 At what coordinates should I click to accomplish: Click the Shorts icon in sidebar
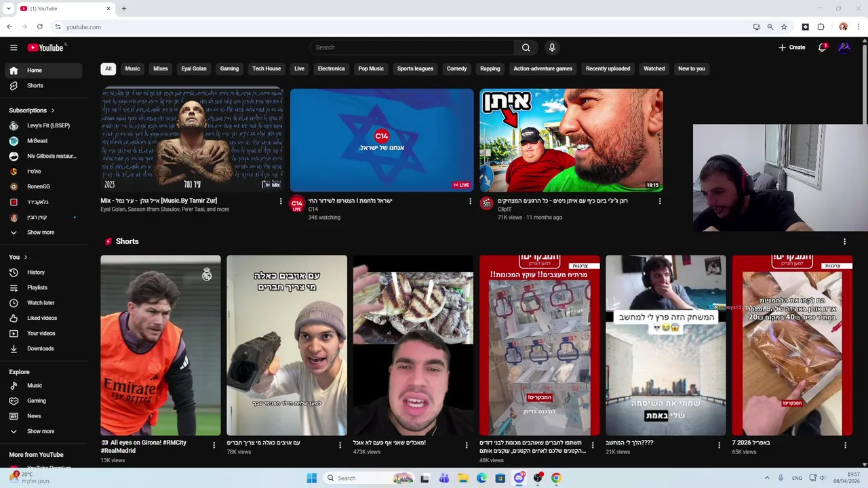[x=14, y=86]
